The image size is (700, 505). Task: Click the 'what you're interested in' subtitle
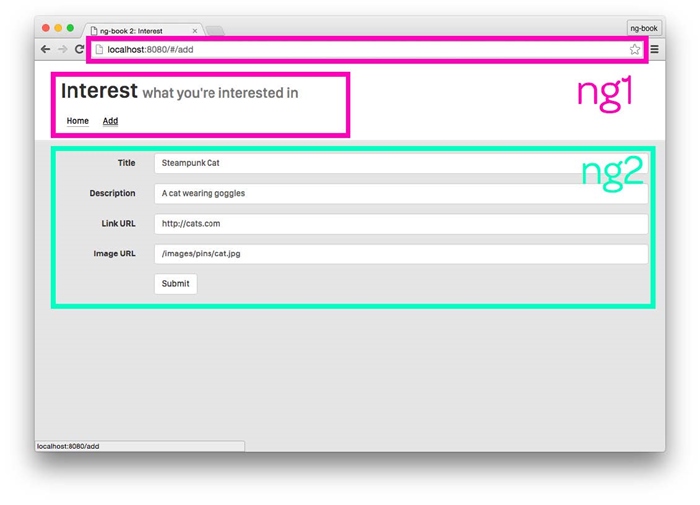pos(220,93)
